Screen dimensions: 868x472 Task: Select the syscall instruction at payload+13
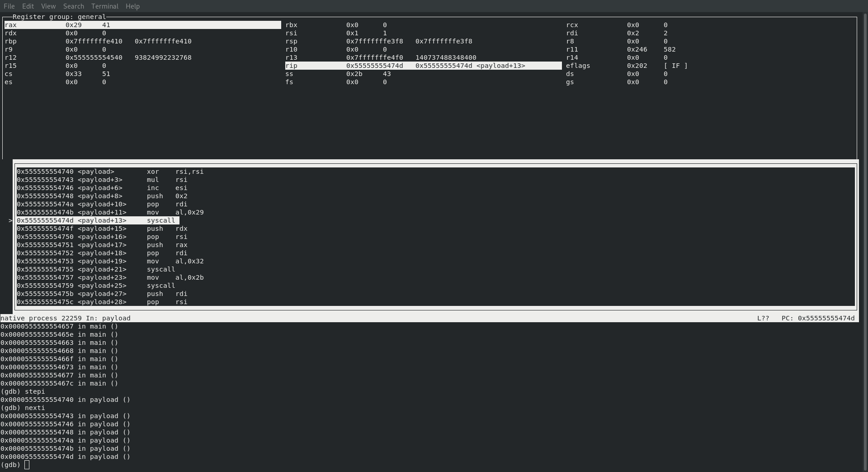pos(161,220)
